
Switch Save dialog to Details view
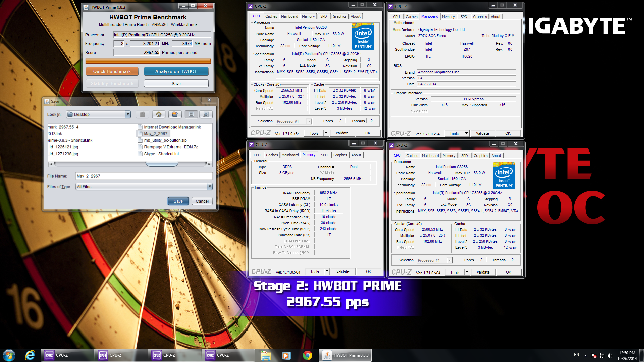tap(206, 114)
